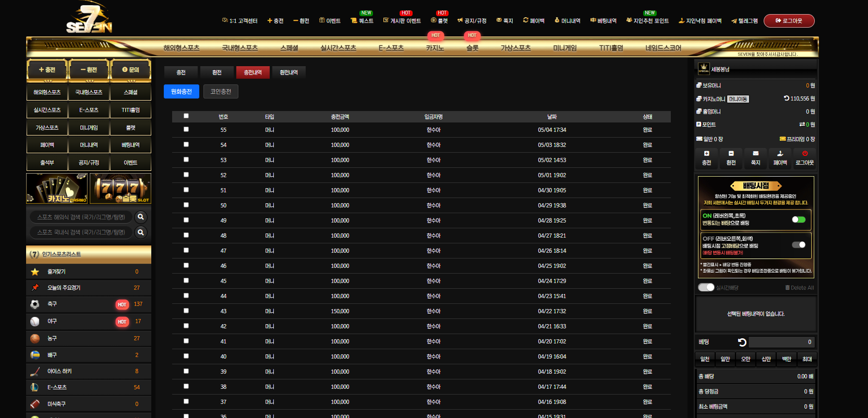Screen dimensions: 868x418
Task: Switch the real-time odds toggle
Action: click(706, 287)
